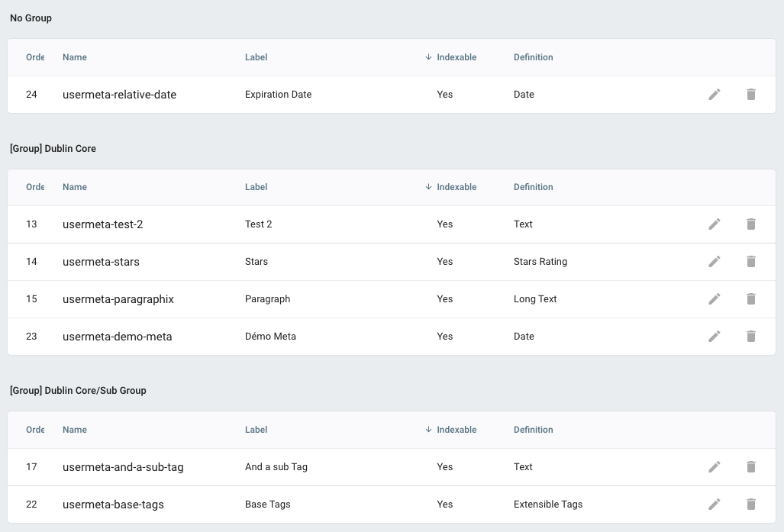
Task: Sort Dublin Core table by Order column
Action: click(x=35, y=187)
